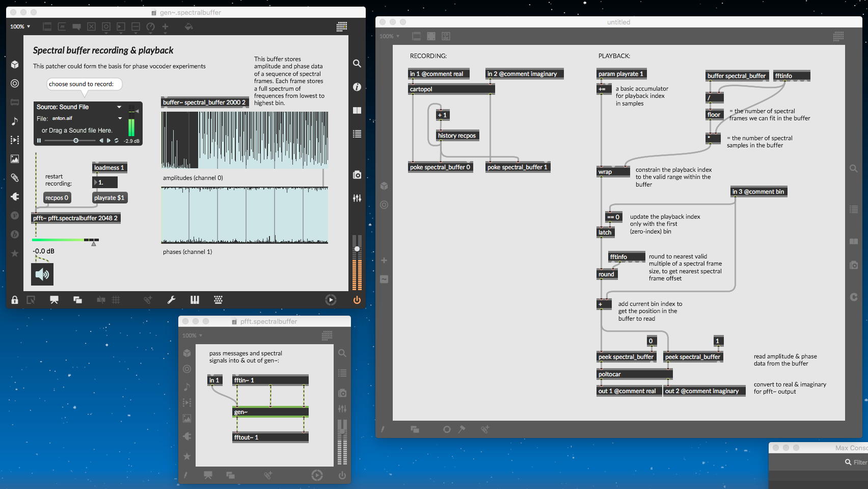Click the 1. float number box
This screenshot has height=489, width=868.
pyautogui.click(x=105, y=183)
